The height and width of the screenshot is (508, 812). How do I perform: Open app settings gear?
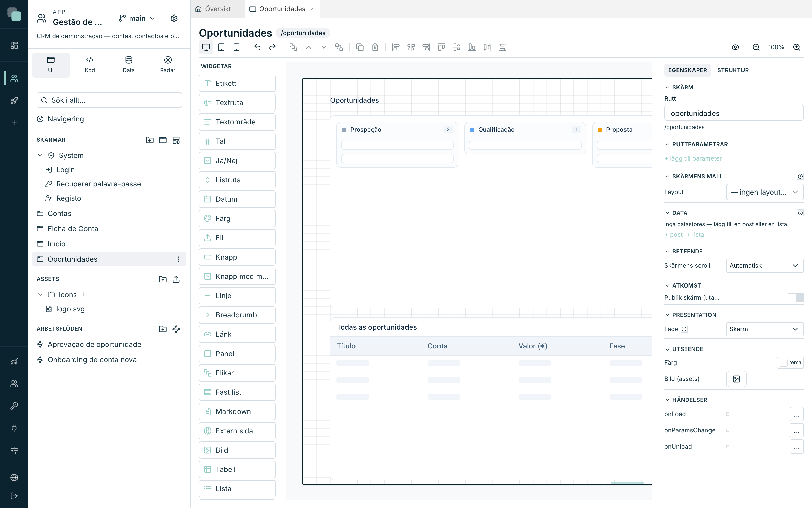pos(174,18)
